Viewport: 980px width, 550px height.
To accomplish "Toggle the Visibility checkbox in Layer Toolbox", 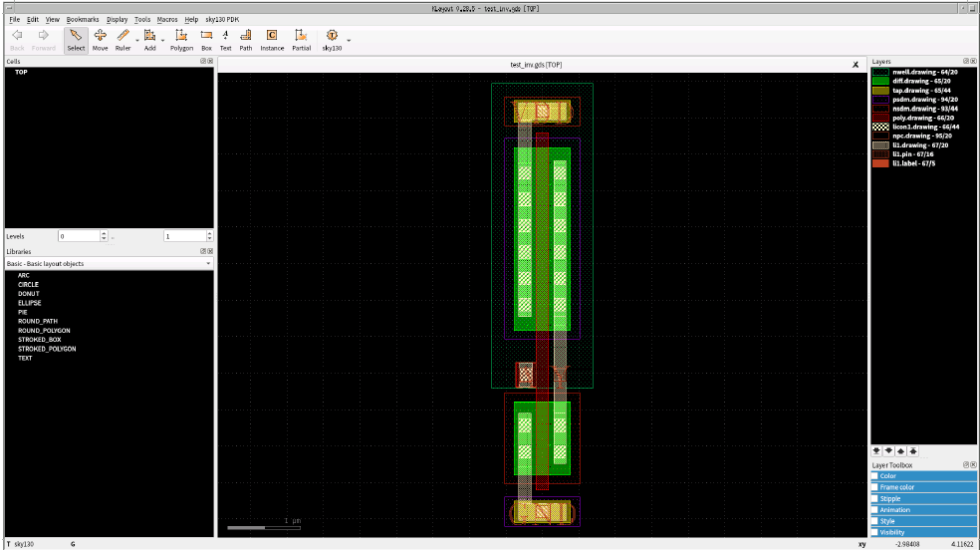I will pyautogui.click(x=875, y=532).
